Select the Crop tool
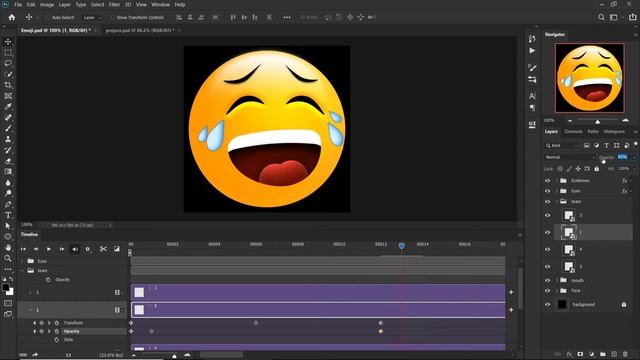 click(x=8, y=85)
